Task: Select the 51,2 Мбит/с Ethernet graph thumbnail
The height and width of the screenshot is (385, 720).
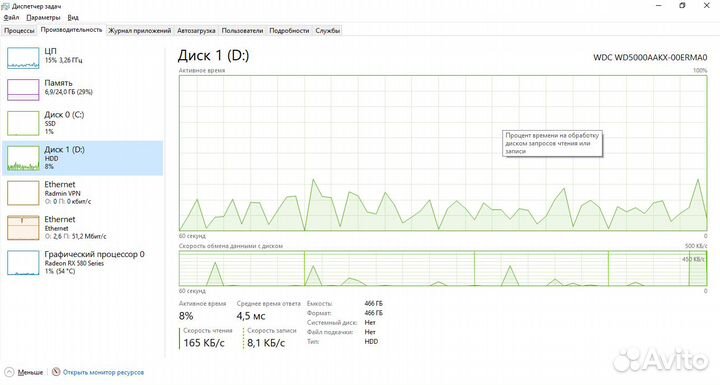Action: click(23, 228)
